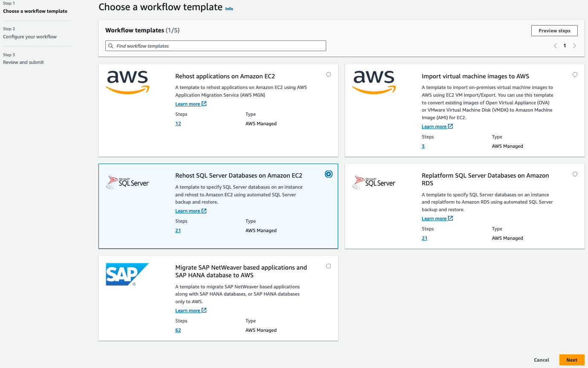This screenshot has width=588, height=368.
Task: Click the AWS logo on Rehost applications card
Action: point(127,82)
